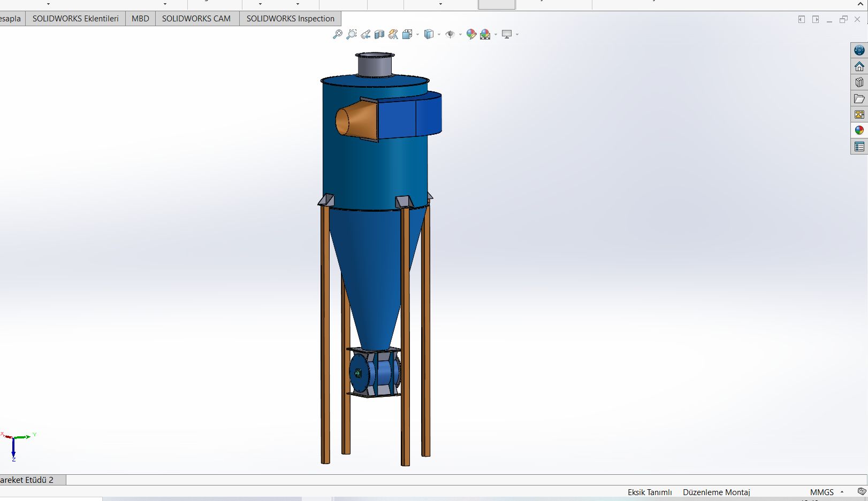
Task: Open Custom Properties in task pane
Action: pyautogui.click(x=859, y=147)
